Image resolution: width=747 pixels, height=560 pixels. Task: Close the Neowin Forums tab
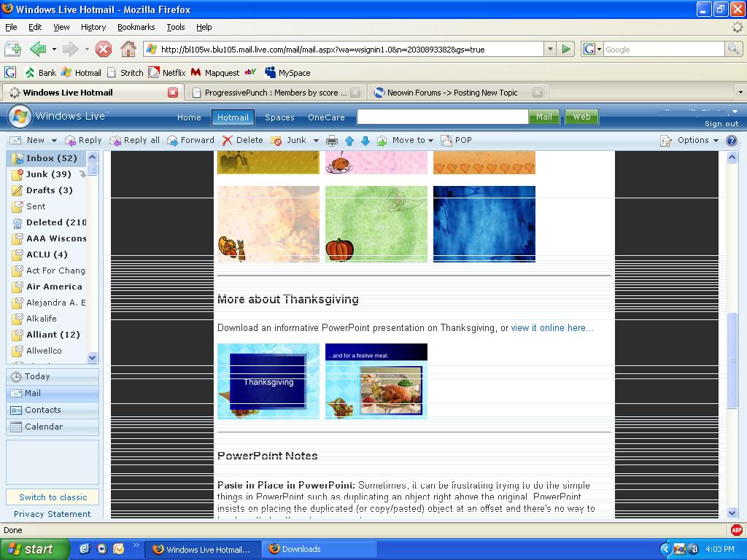tap(538, 93)
